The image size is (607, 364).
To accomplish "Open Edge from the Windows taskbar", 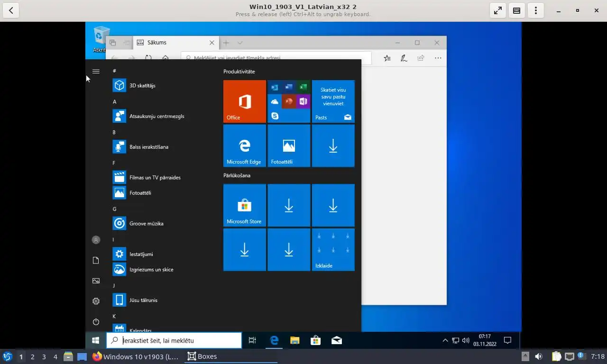I will [274, 340].
